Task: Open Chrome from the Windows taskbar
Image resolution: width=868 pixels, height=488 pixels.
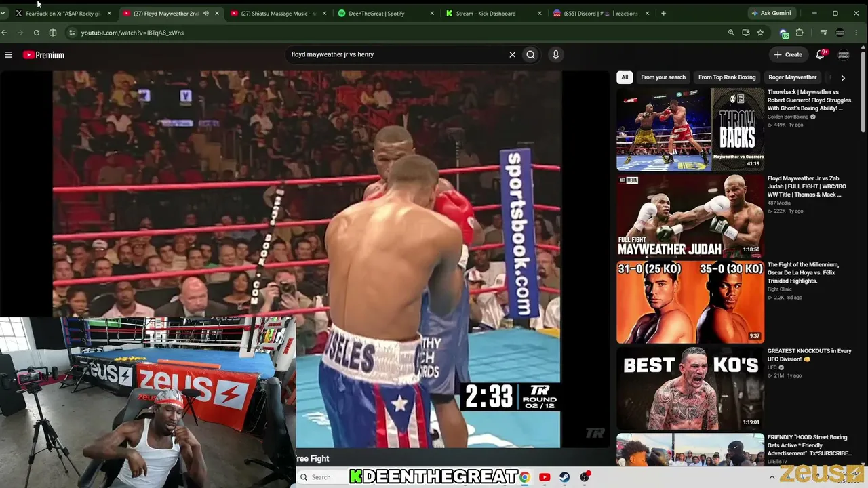Action: (x=524, y=477)
